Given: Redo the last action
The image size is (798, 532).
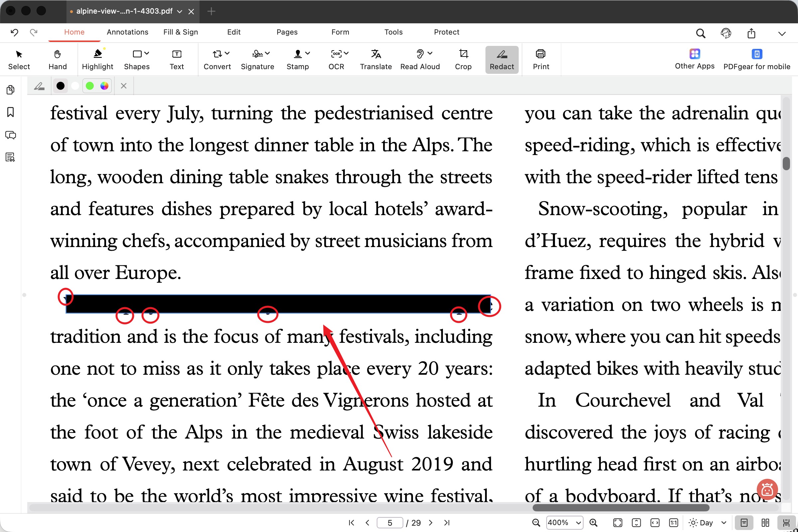Looking at the screenshot, I should (x=33, y=33).
